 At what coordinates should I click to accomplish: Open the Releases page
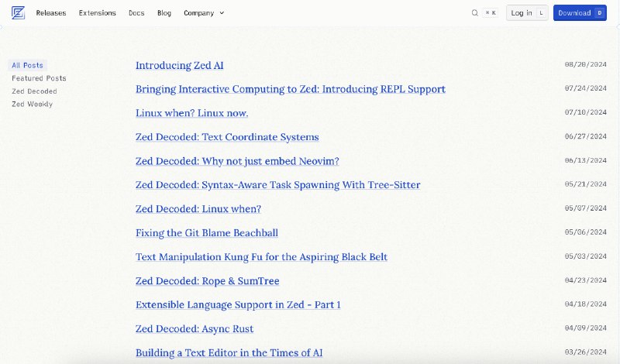51,13
